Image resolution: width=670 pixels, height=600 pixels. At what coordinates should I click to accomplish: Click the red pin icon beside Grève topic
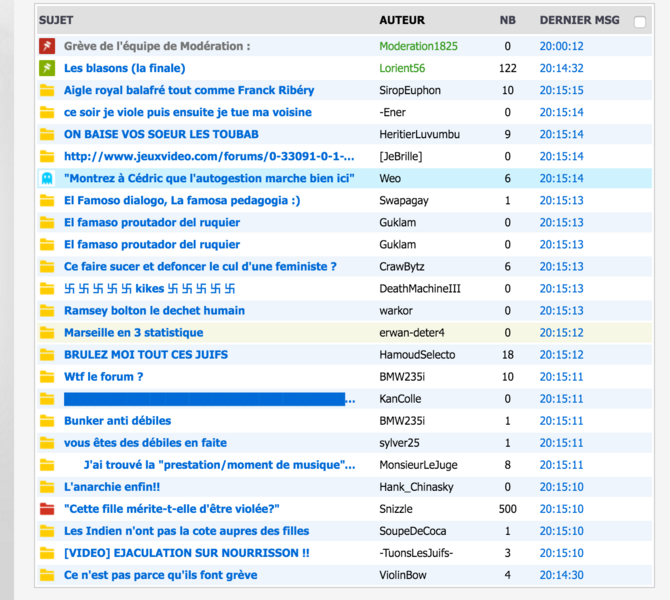46,46
